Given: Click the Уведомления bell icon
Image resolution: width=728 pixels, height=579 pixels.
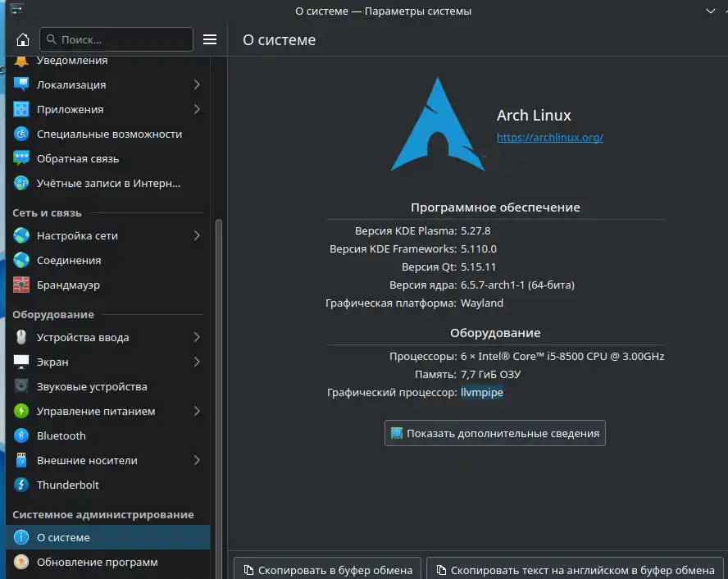Looking at the screenshot, I should [21, 61].
